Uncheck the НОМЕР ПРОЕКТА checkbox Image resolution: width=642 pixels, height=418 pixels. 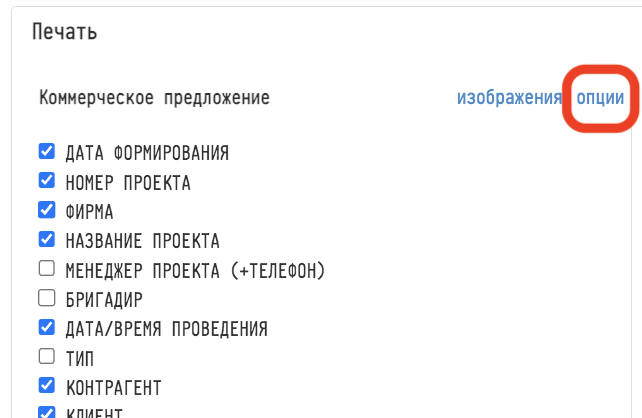[46, 181]
